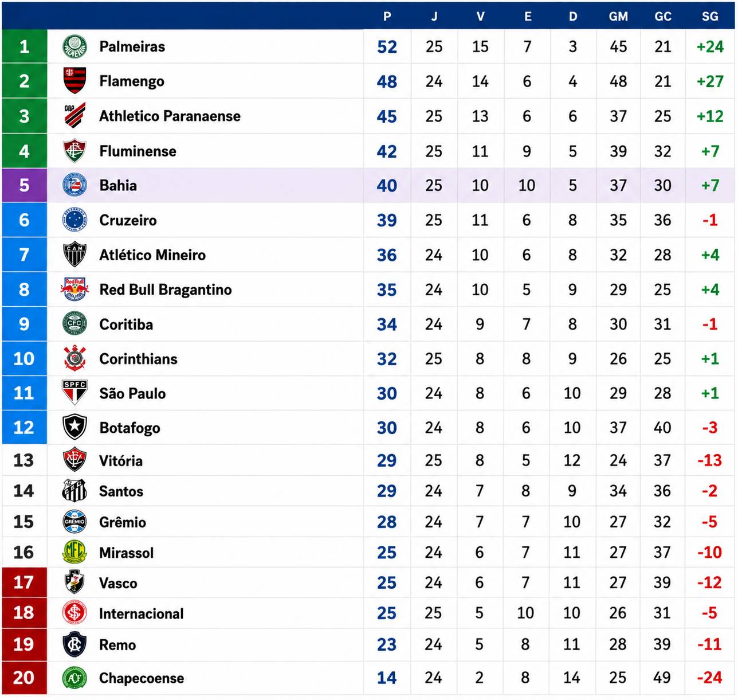Click the Corinthians club crest

pos(74,358)
